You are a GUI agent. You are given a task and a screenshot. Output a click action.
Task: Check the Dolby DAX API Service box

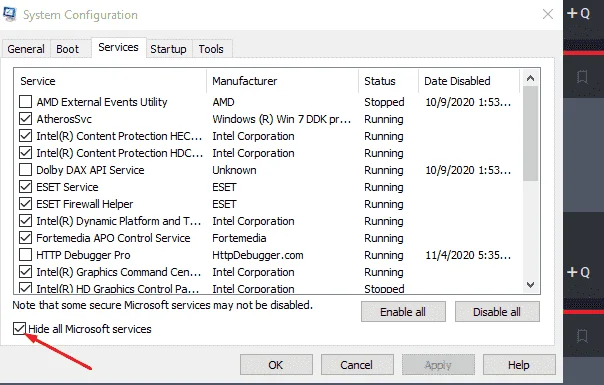25,170
